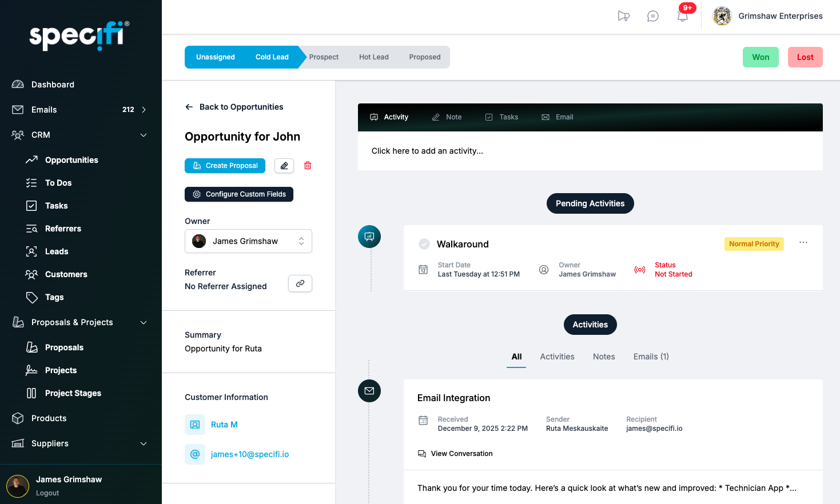Switch to the Note tab
The width and height of the screenshot is (840, 504).
click(447, 117)
